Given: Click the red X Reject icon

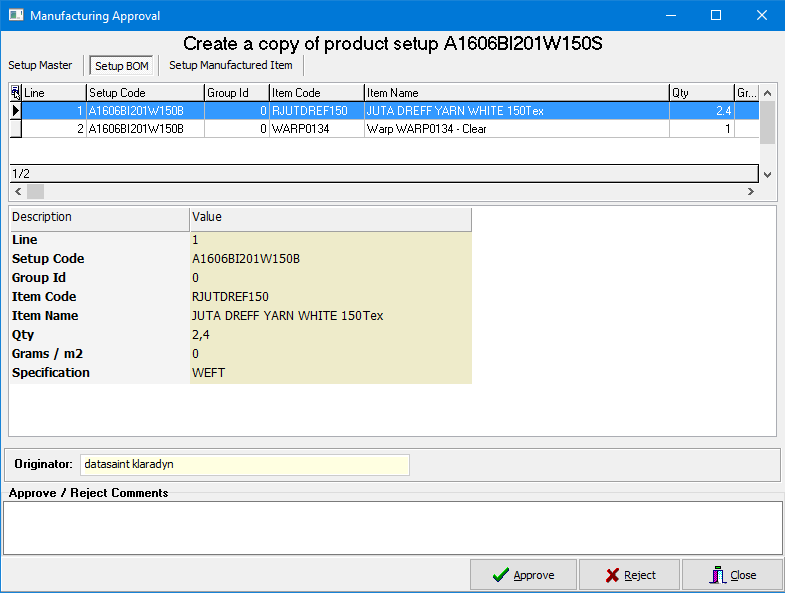Looking at the screenshot, I should point(612,575).
